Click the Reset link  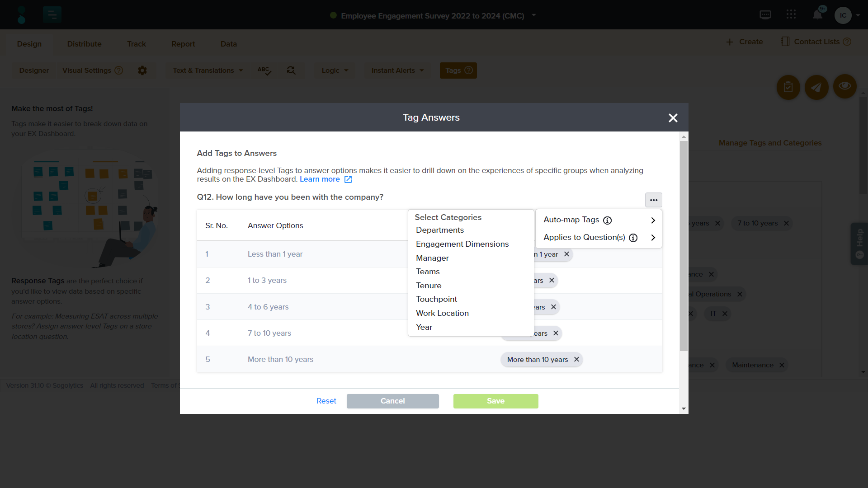[x=326, y=401]
